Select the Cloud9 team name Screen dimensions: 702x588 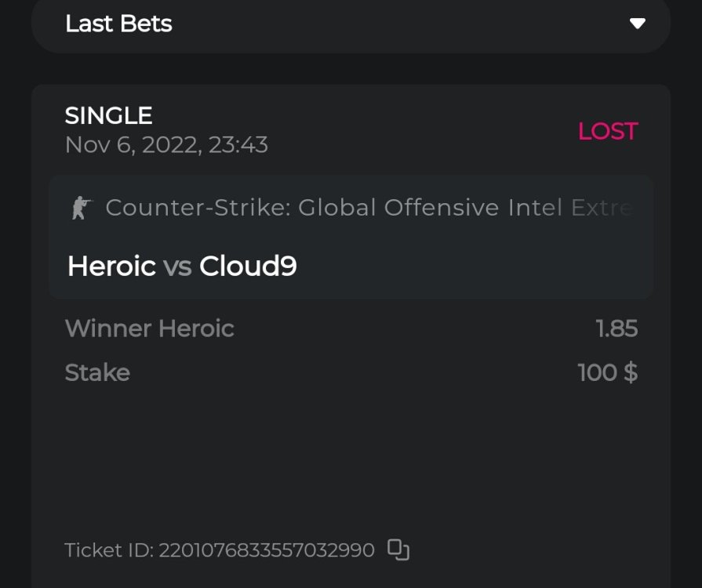point(248,267)
